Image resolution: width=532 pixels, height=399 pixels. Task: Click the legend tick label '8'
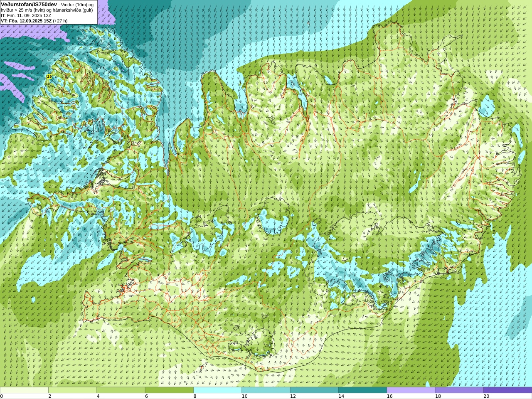pos(195,396)
